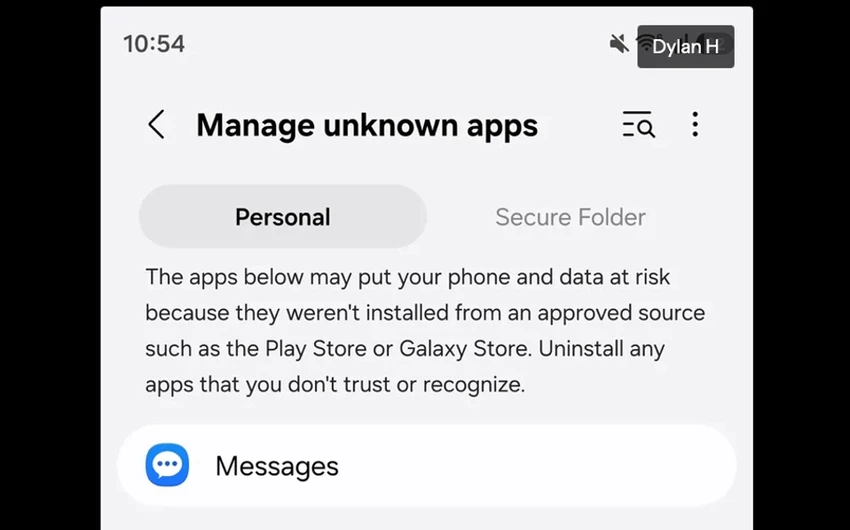Click the first line of warning paragraph
The image size is (850, 530).
click(x=408, y=277)
